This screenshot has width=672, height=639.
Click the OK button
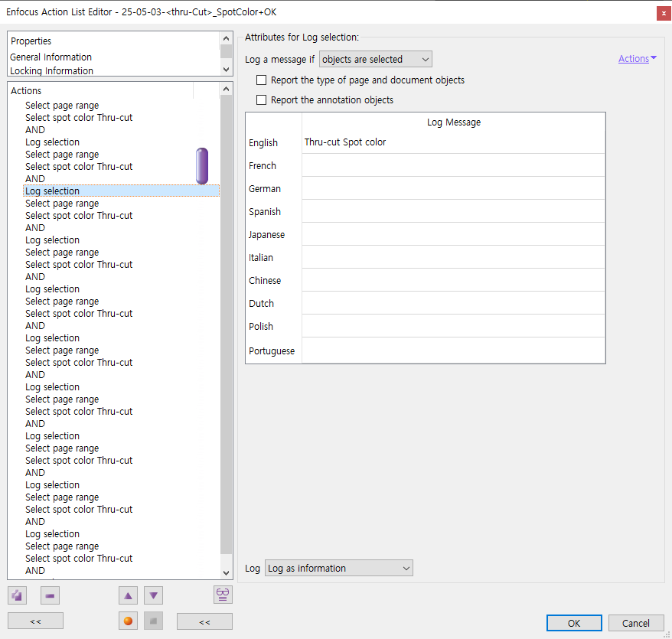[x=574, y=624]
